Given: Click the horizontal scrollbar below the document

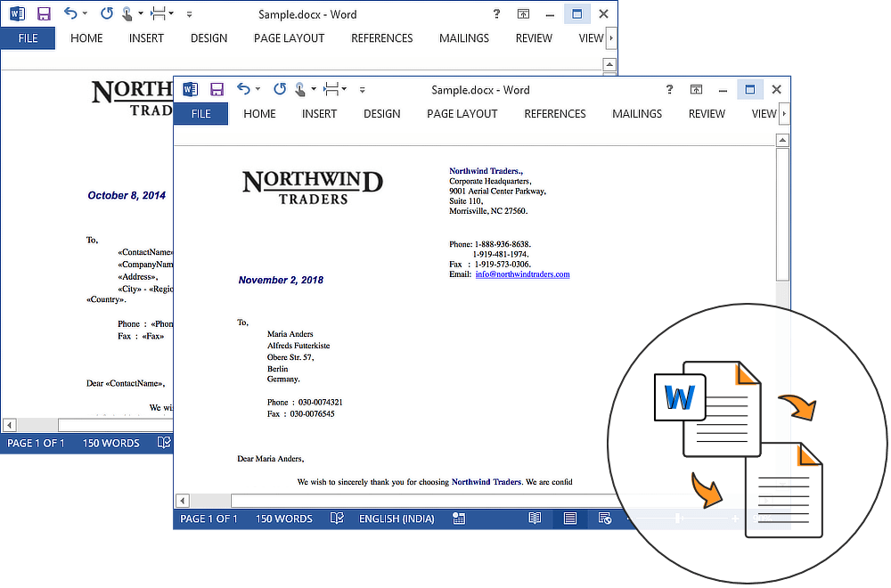Looking at the screenshot, I should click(401, 501).
